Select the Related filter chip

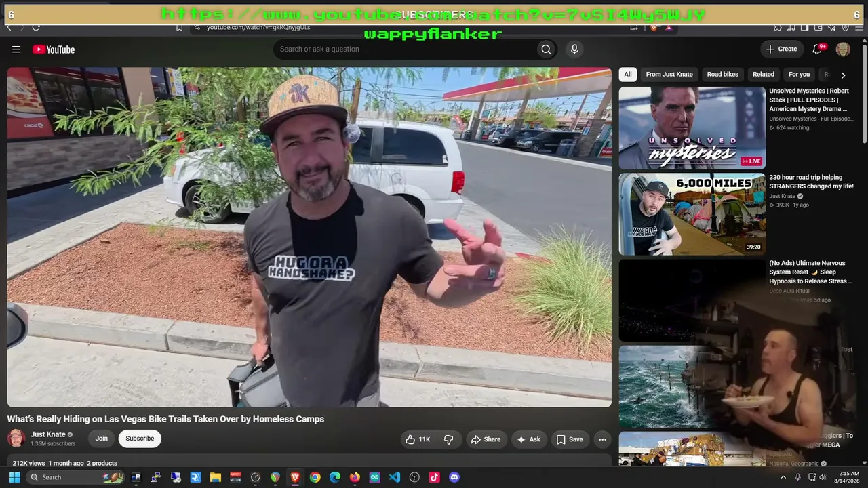coord(763,75)
